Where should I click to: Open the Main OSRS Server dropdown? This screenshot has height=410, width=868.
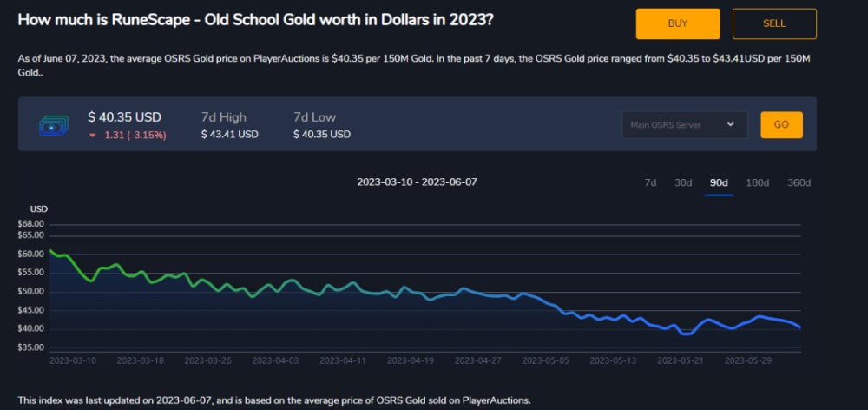coord(684,124)
